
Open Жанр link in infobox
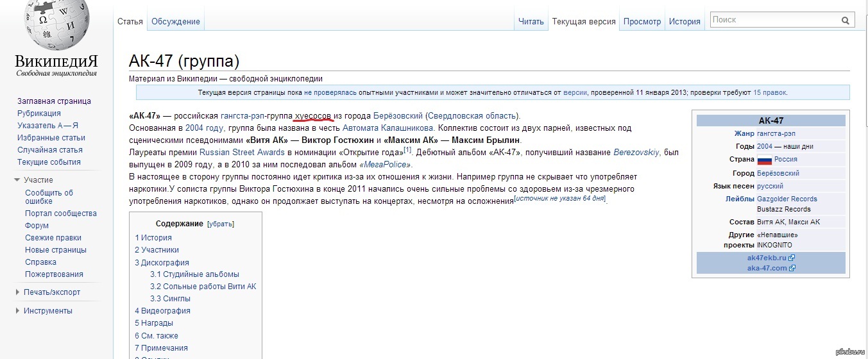744,134
